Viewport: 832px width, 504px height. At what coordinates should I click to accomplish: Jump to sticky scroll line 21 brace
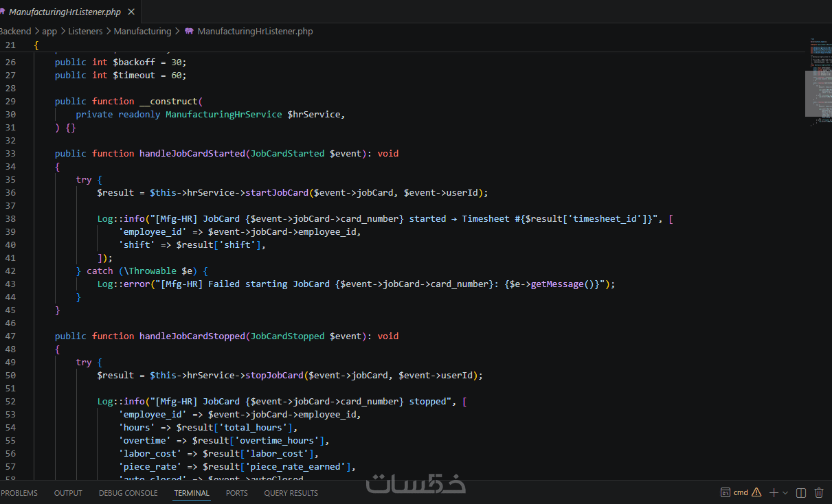[x=36, y=45]
